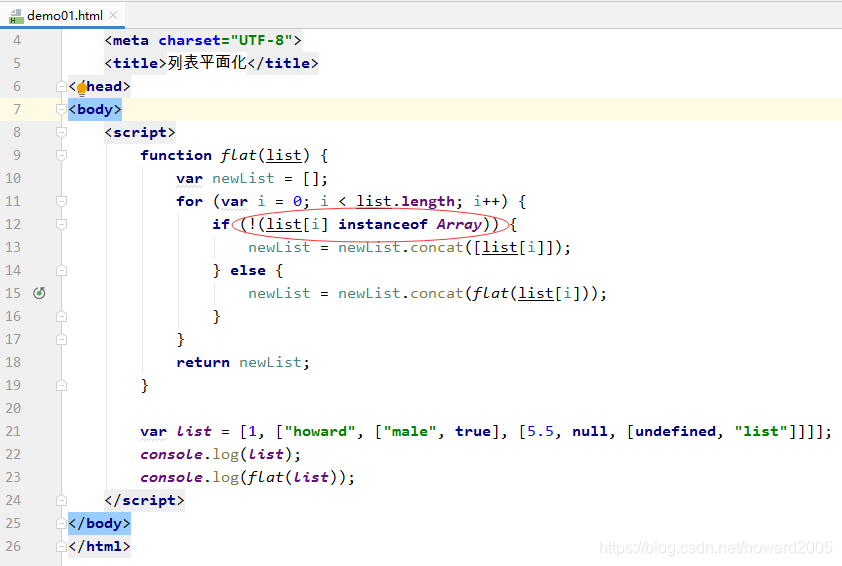Click the opening <script> tag

click(140, 132)
